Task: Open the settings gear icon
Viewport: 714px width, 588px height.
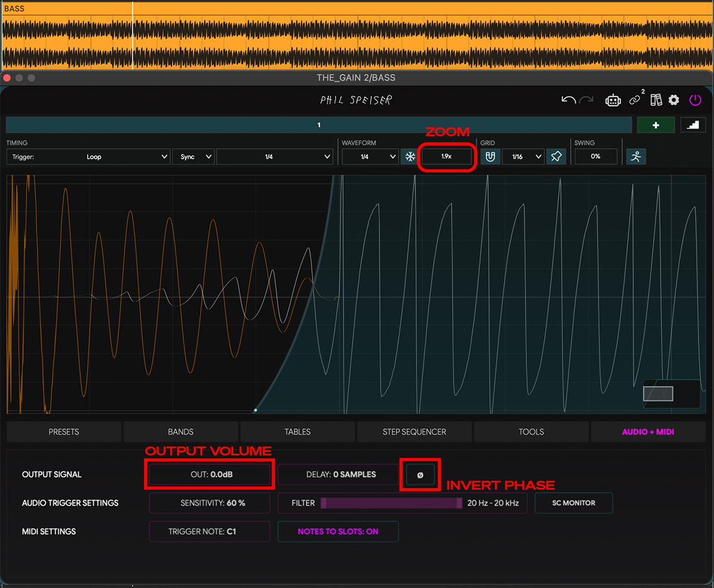Action: point(674,100)
